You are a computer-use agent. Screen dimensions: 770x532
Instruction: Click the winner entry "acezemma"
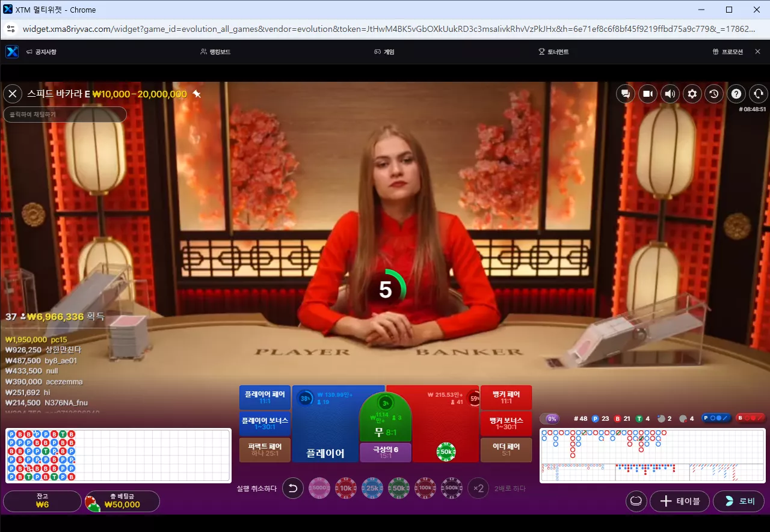coord(64,382)
